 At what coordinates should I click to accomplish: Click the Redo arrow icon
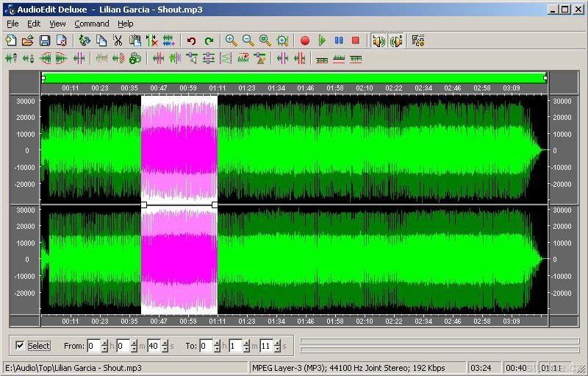pos(209,40)
